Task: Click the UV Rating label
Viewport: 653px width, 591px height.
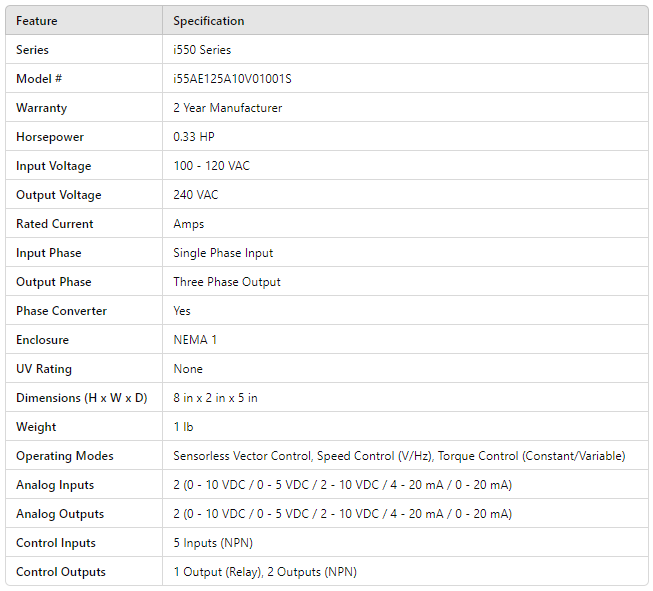Action: click(44, 369)
